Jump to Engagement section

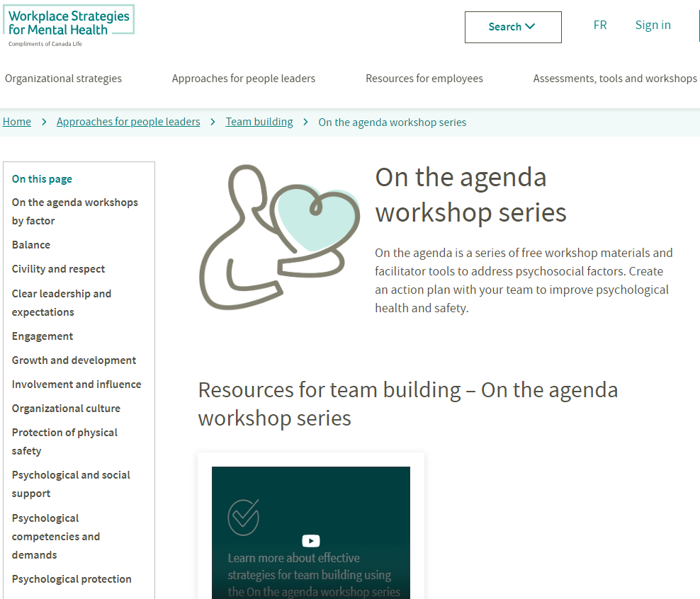click(x=42, y=336)
